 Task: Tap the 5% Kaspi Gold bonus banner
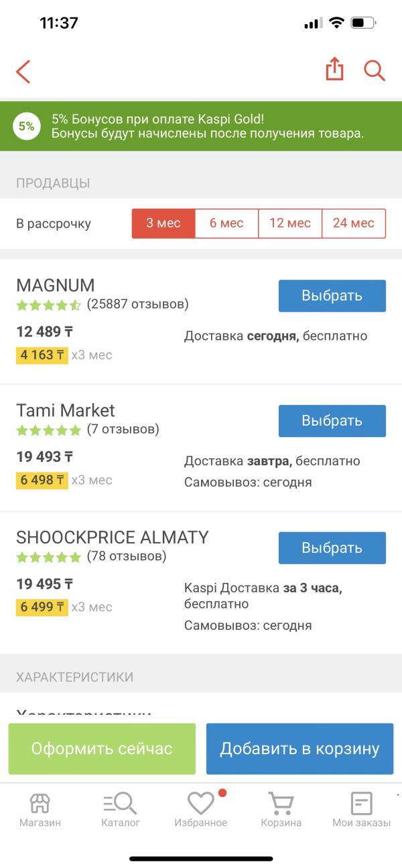(201, 126)
